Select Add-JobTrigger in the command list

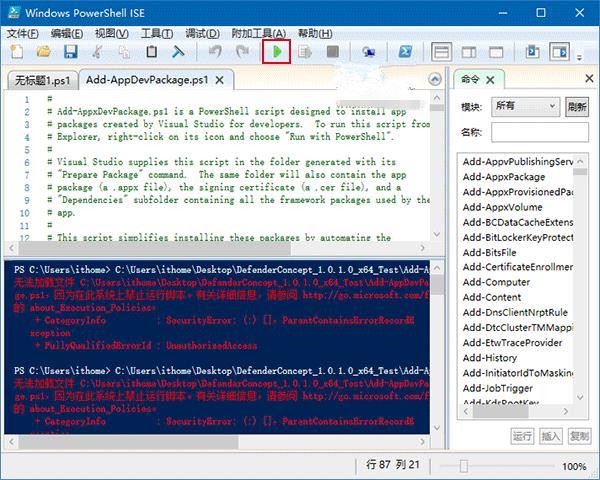(497, 388)
